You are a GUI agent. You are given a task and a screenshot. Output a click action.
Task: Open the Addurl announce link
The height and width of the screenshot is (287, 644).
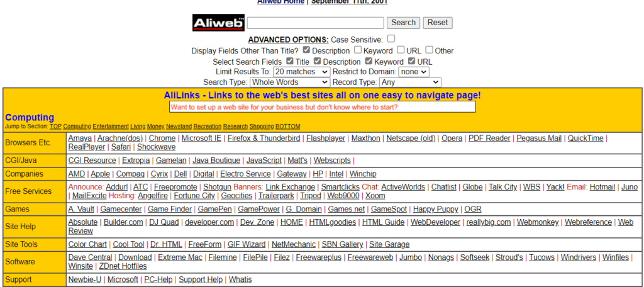[x=116, y=188]
